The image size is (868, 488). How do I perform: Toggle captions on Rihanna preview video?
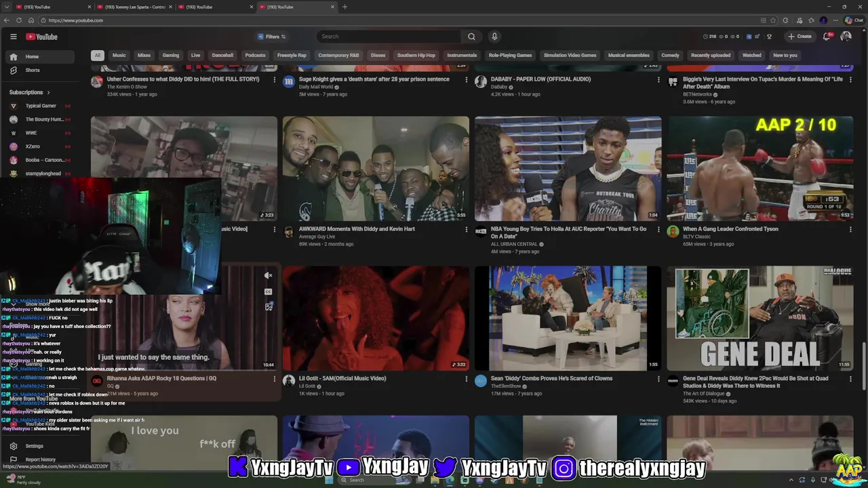[x=269, y=291]
